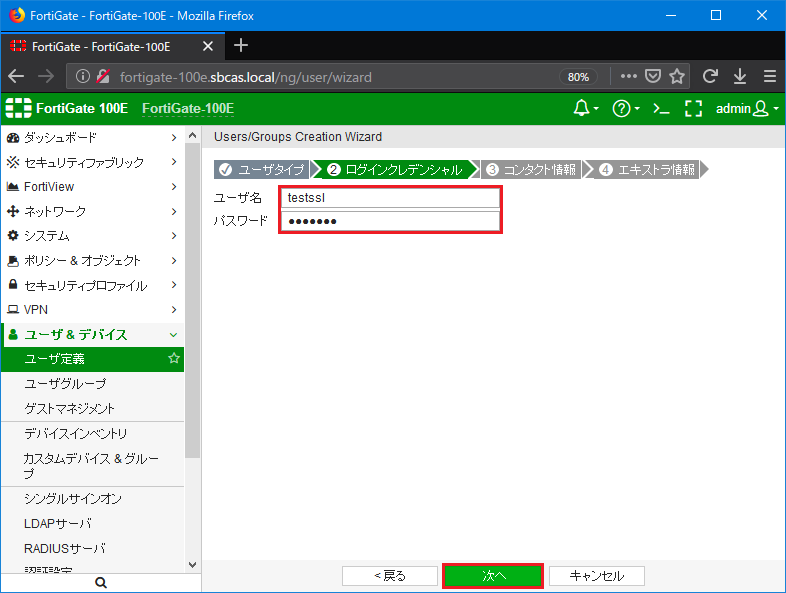
Task: Click the キャンセル button
Action: pyautogui.click(x=597, y=575)
